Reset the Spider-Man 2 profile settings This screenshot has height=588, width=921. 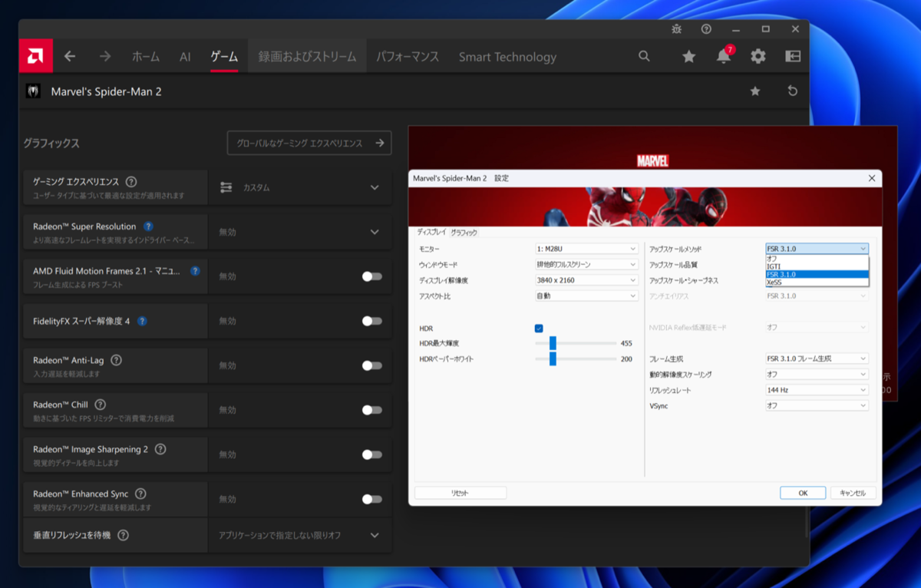(x=793, y=91)
